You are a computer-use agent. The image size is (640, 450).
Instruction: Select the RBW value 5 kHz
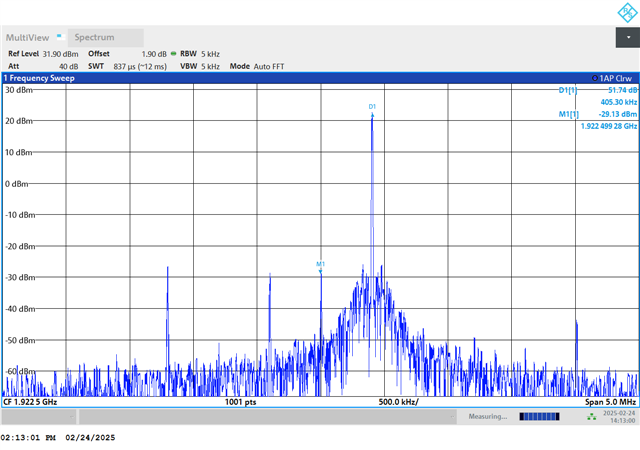click(x=210, y=54)
